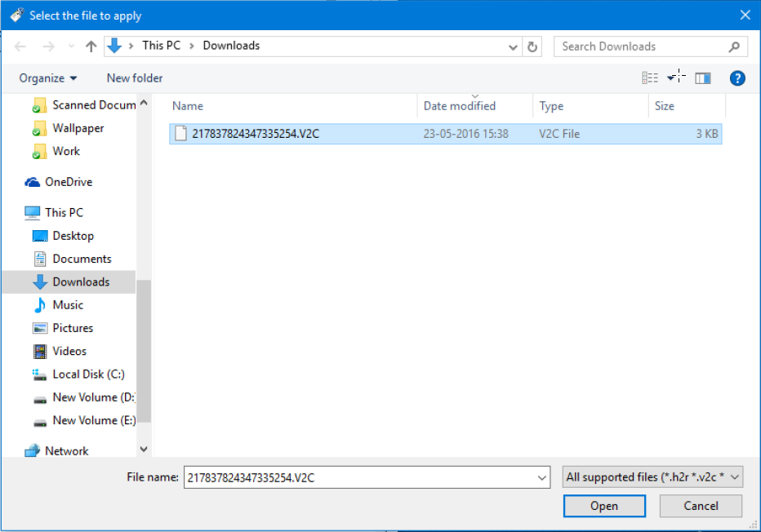The image size is (761, 532).
Task: Create a New folder
Action: pyautogui.click(x=135, y=78)
